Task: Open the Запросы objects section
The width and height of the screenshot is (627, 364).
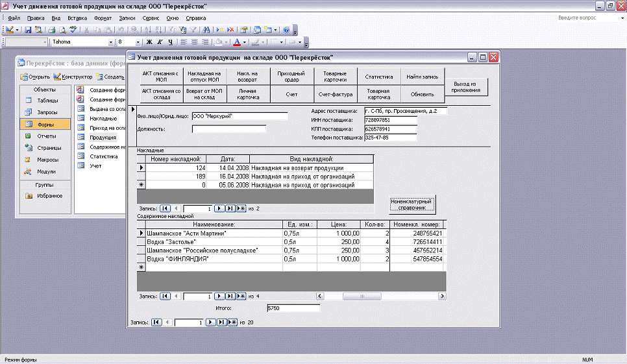Action: point(45,112)
